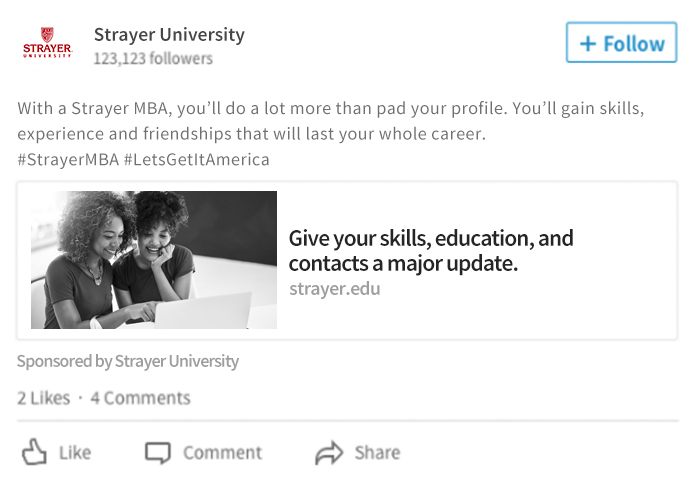Click the thumbs-up Like icon
694x484 pixels.
click(x=34, y=452)
